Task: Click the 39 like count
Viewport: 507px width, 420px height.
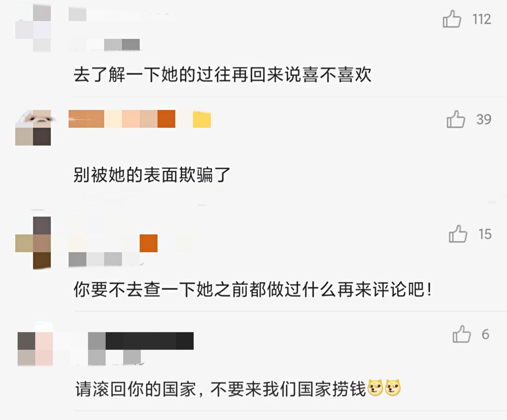Action: click(x=484, y=119)
